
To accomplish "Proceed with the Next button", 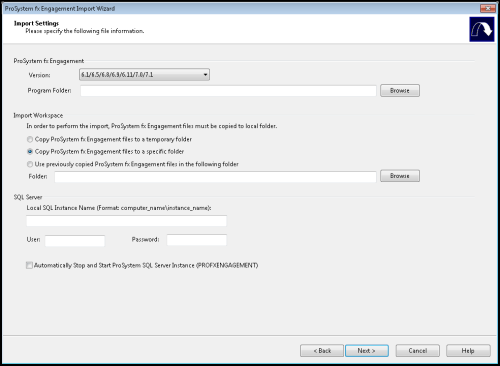I will [x=367, y=351].
